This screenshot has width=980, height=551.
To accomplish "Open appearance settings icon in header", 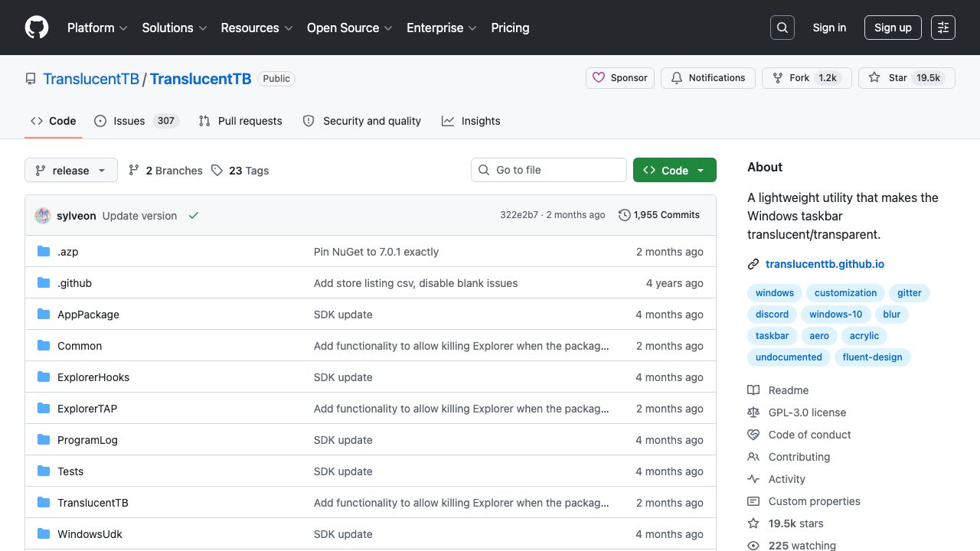I will coord(943,28).
